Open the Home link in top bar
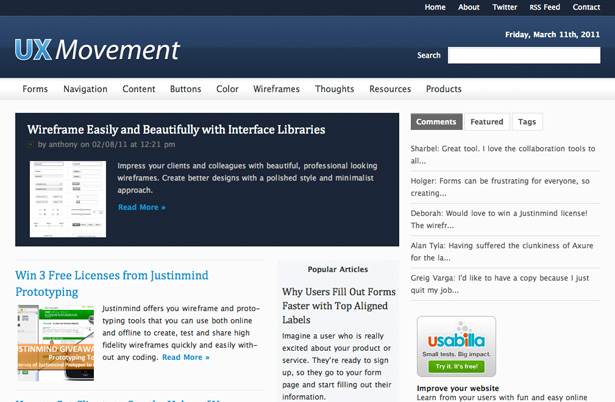The width and height of the screenshot is (615, 402). 435,7
